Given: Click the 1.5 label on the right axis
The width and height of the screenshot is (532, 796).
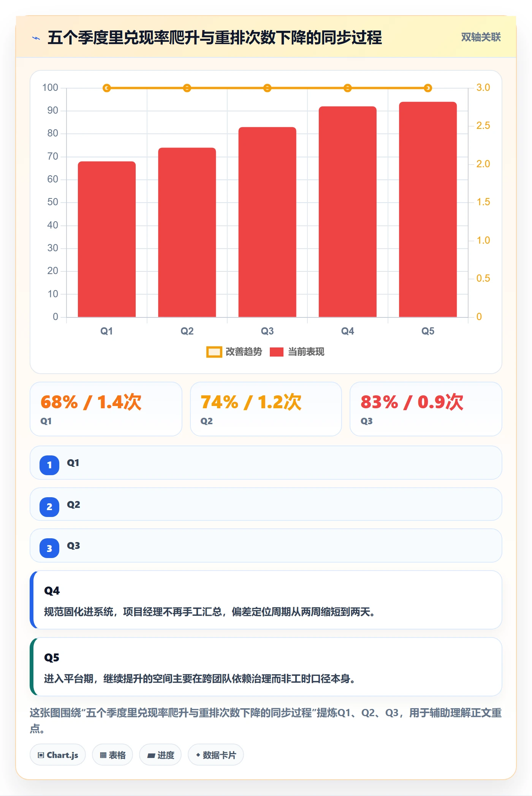Looking at the screenshot, I should [483, 202].
